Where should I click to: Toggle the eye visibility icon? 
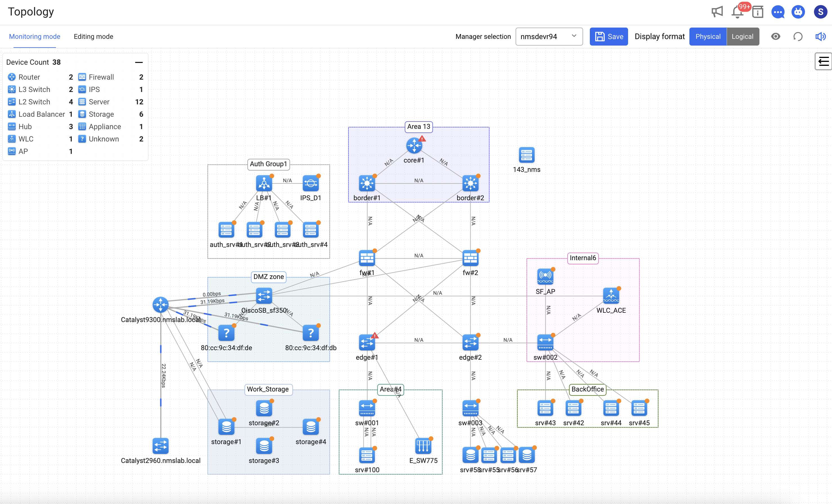776,37
